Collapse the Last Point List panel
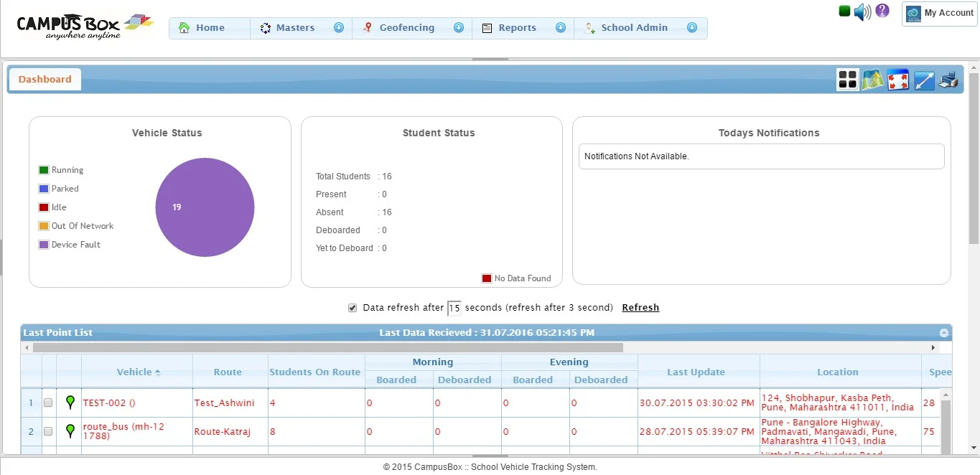 tap(945, 333)
